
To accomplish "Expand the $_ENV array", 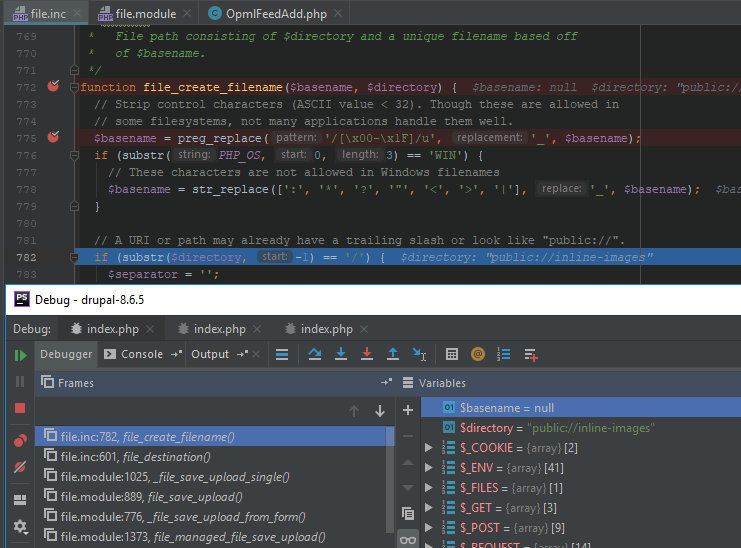I will [x=429, y=468].
